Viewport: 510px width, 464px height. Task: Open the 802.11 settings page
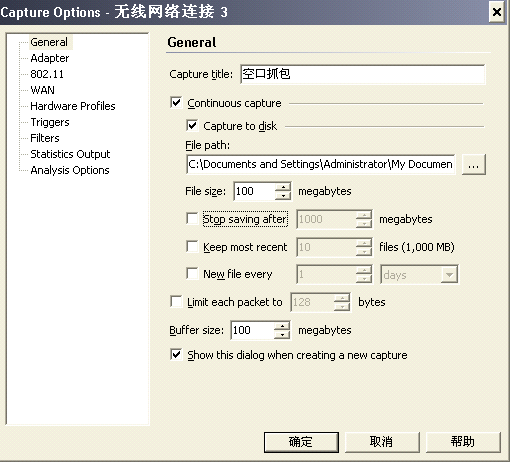click(x=47, y=74)
